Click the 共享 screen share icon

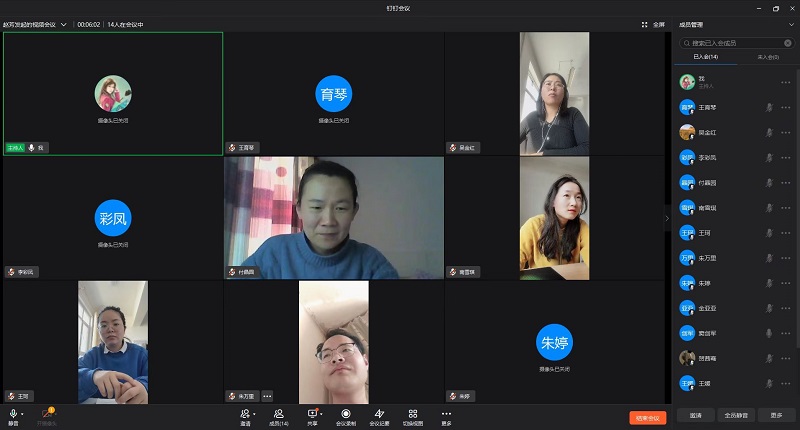[312, 413]
